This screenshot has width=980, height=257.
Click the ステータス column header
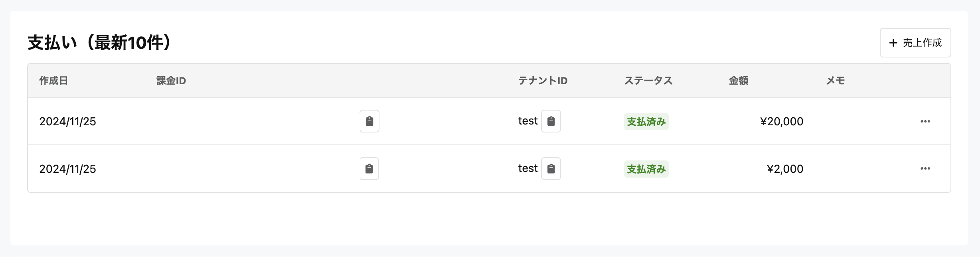648,81
